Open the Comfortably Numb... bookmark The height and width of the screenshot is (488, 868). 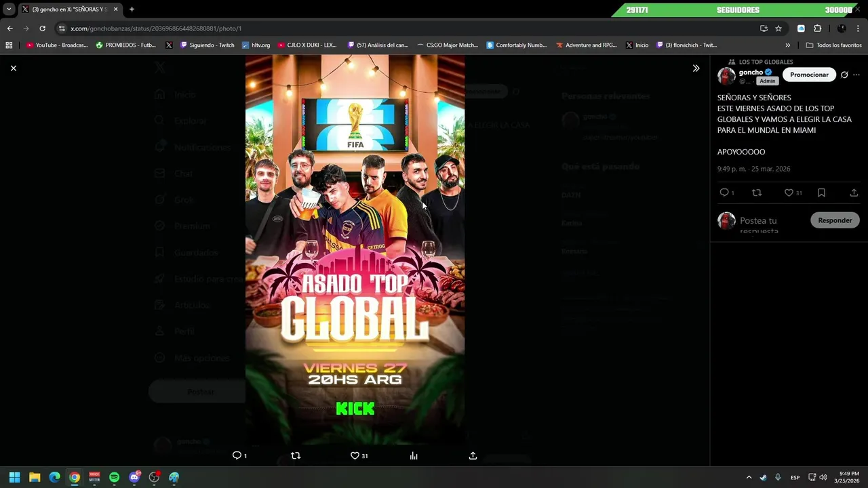pos(517,45)
